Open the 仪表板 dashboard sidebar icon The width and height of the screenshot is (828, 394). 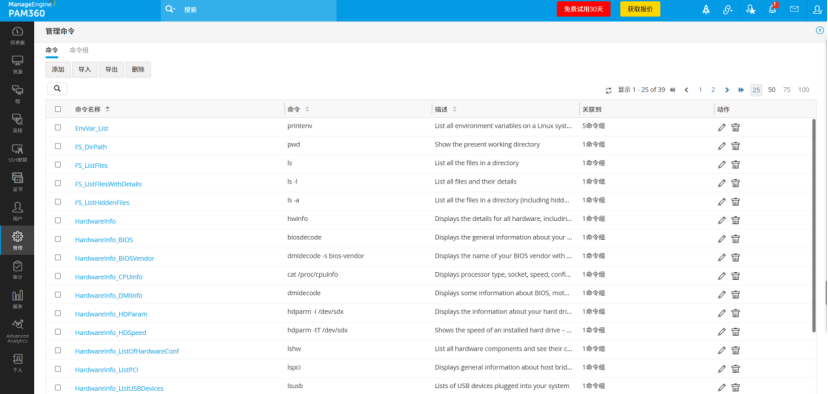(17, 35)
